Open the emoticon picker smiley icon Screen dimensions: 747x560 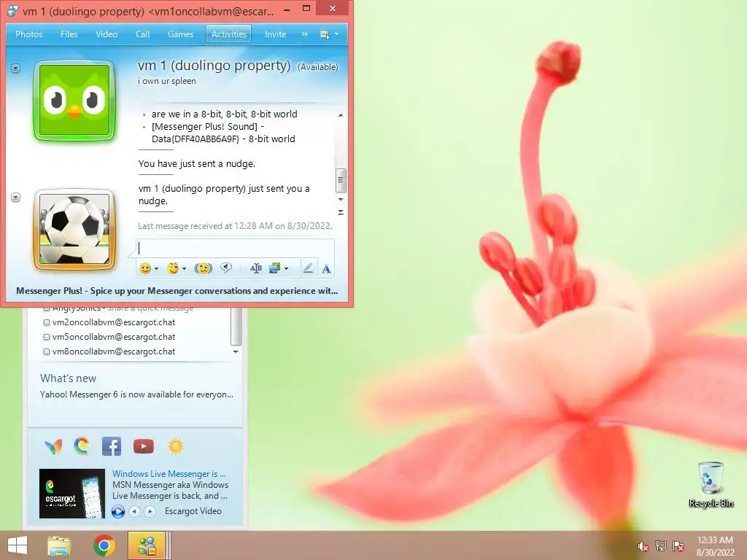[145, 268]
